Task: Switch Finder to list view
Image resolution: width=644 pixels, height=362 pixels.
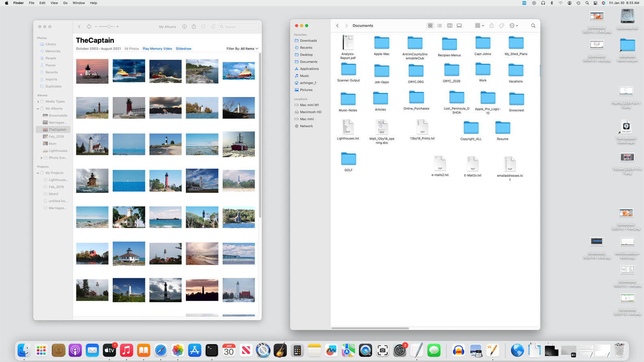Action: tap(440, 26)
